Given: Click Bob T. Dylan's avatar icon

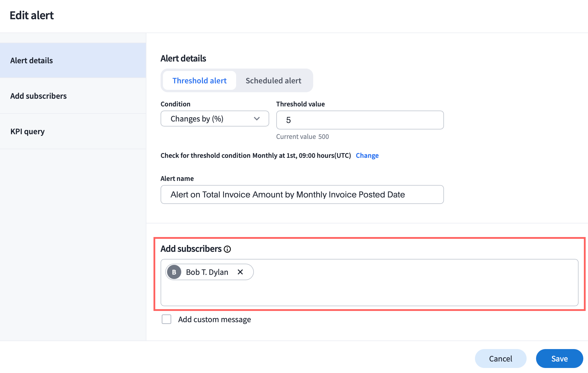Looking at the screenshot, I should [174, 272].
